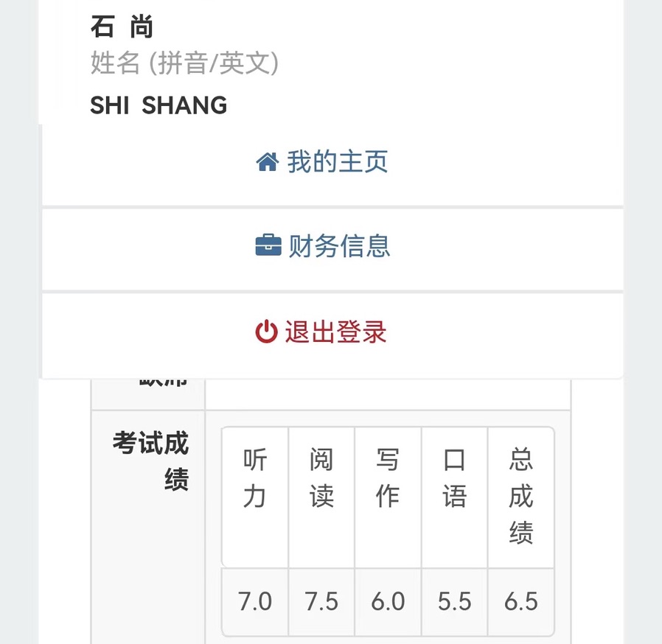
Task: Click the 写作 column header
Action: click(388, 479)
